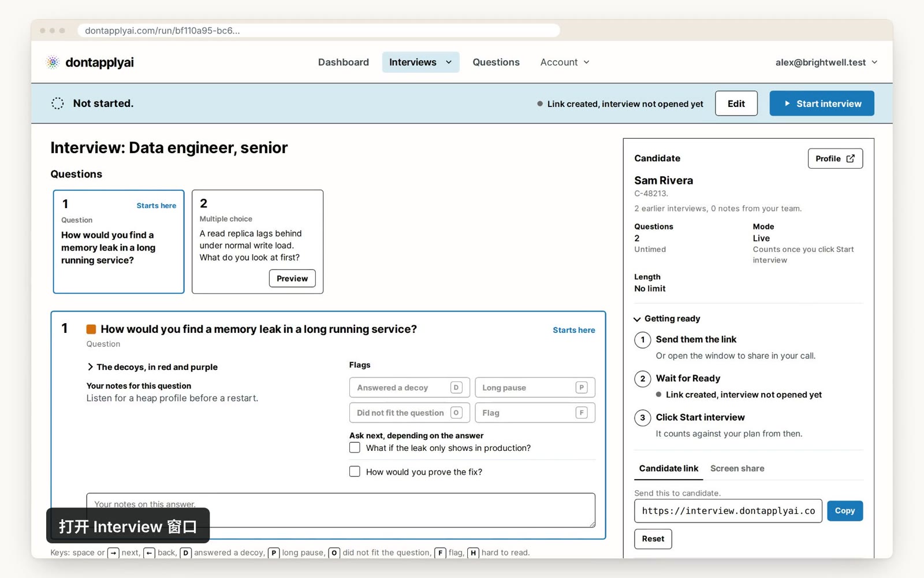The image size is (924, 578).
Task: Click the P key badge on Long pause
Action: tap(582, 387)
